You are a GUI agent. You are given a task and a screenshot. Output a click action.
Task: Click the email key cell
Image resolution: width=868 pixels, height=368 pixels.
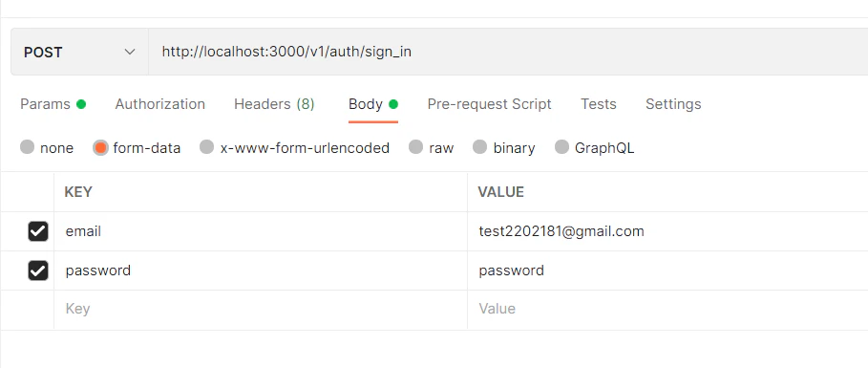261,231
